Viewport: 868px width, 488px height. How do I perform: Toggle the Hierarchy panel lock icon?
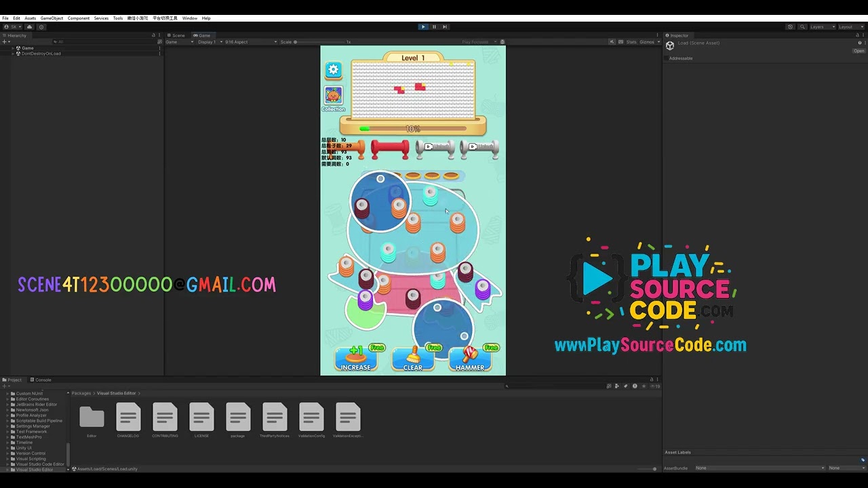(x=153, y=35)
